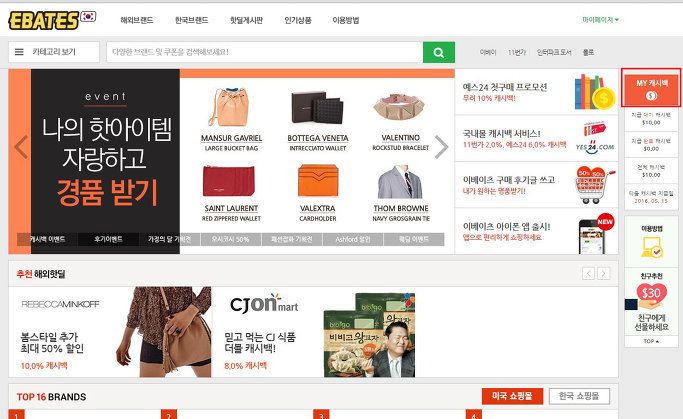Viewport: 683px width, 419px height.
Task: Select the 후기이벤트 banner tab
Action: tap(108, 239)
